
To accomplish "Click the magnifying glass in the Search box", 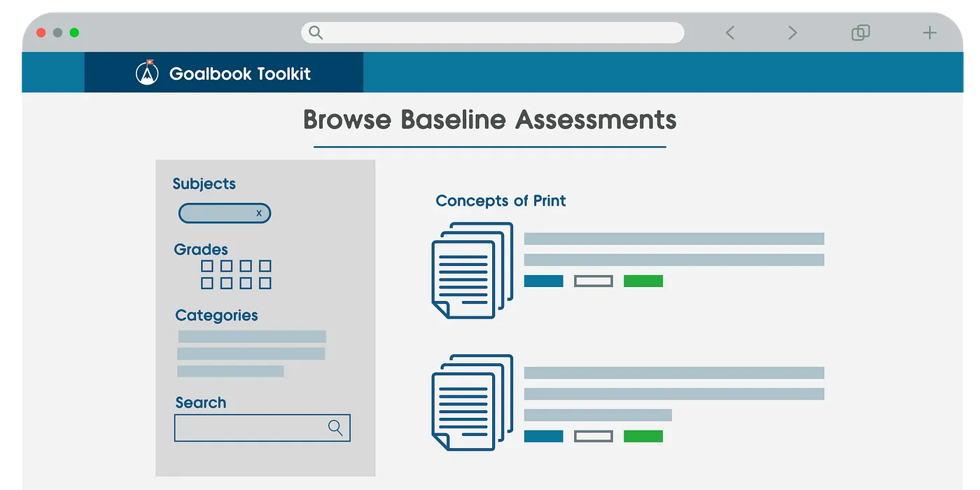I will [x=334, y=427].
